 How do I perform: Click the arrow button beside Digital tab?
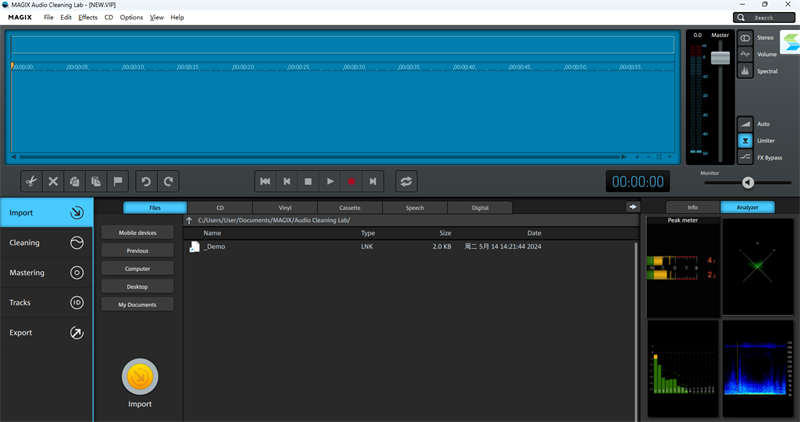point(633,207)
